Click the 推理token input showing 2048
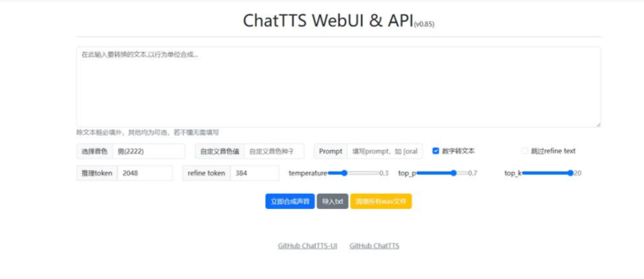The image size is (644, 279). pos(145,173)
